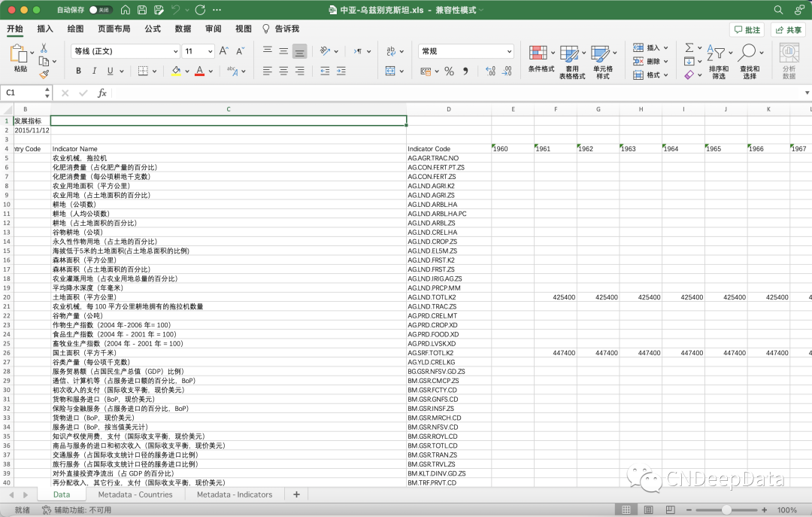Align cell text left
Viewport: 812px width, 517px height.
pyautogui.click(x=267, y=71)
